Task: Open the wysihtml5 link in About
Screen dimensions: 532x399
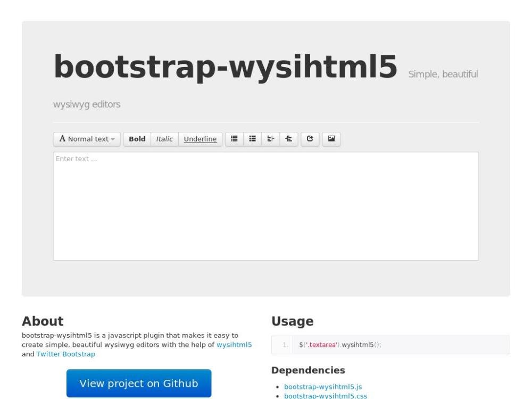Action: coord(234,345)
